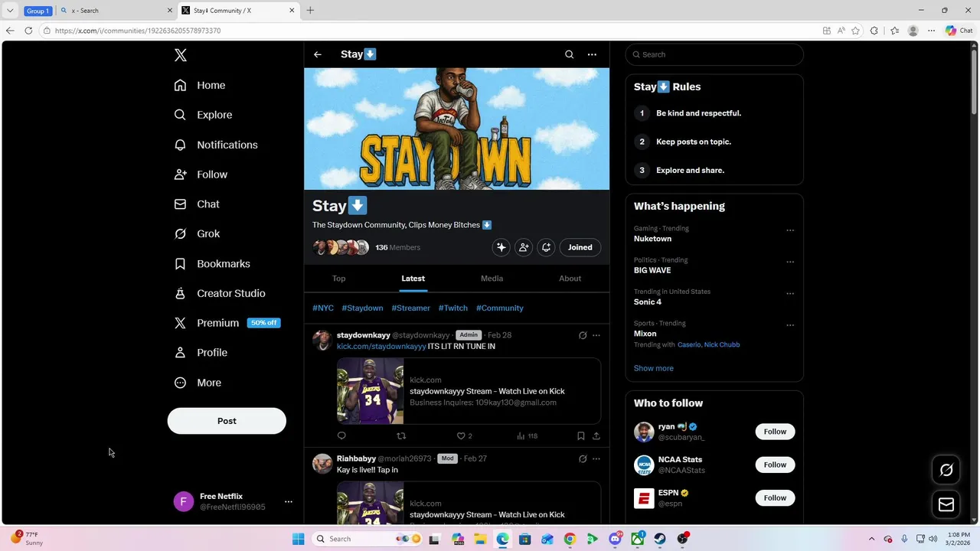Refresh the browser page

pyautogui.click(x=28, y=31)
